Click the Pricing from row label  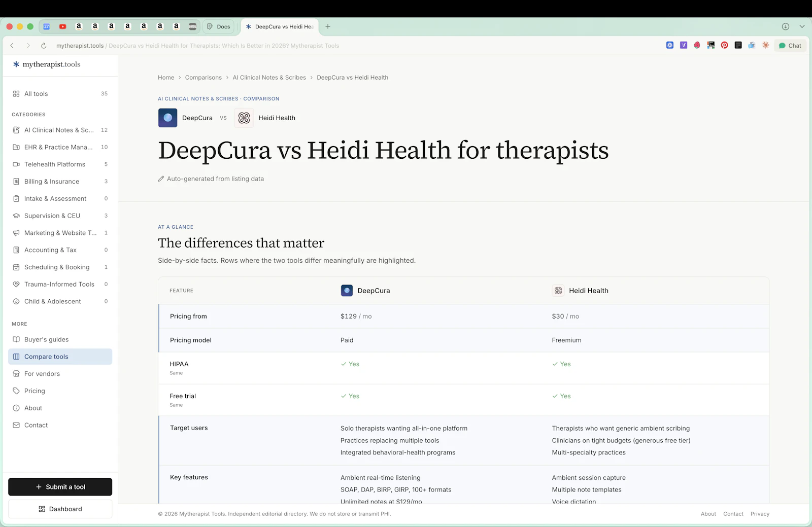click(x=188, y=316)
